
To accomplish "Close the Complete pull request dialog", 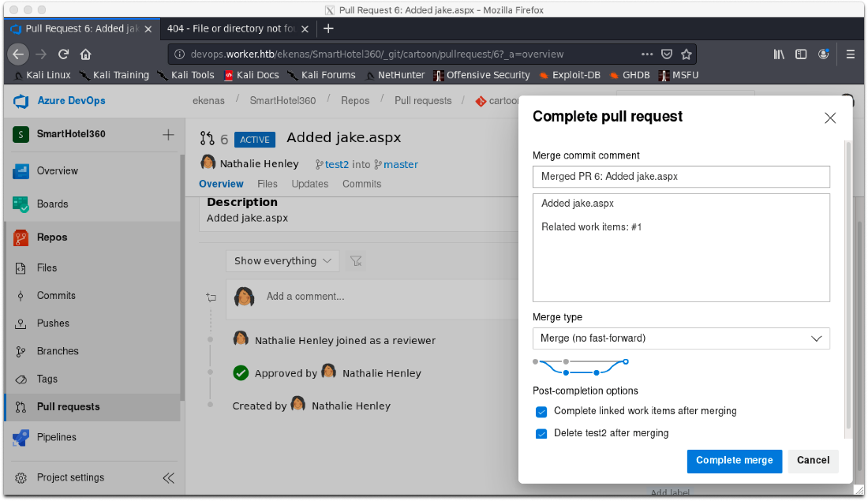I will 830,118.
